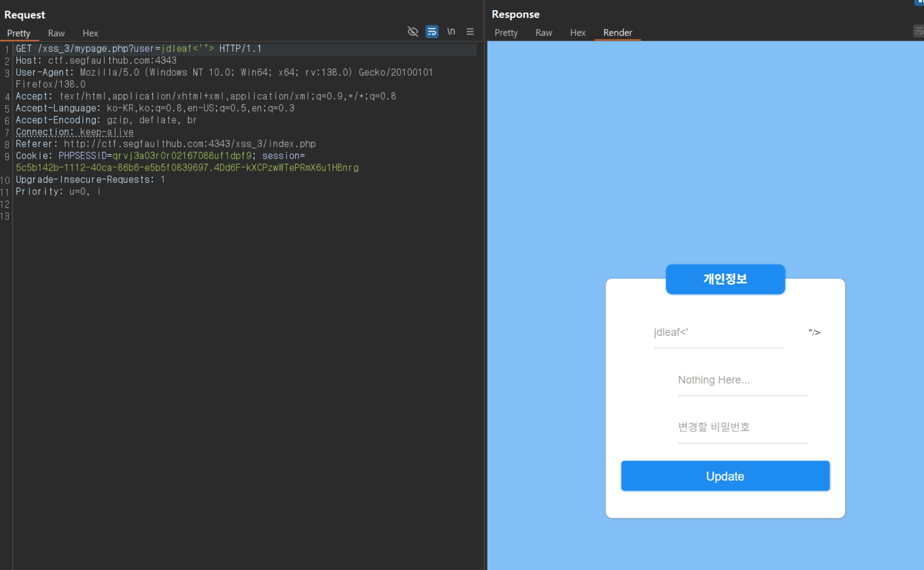Click the jdleaf<' username field
The width and height of the screenshot is (924, 570).
pos(719,332)
